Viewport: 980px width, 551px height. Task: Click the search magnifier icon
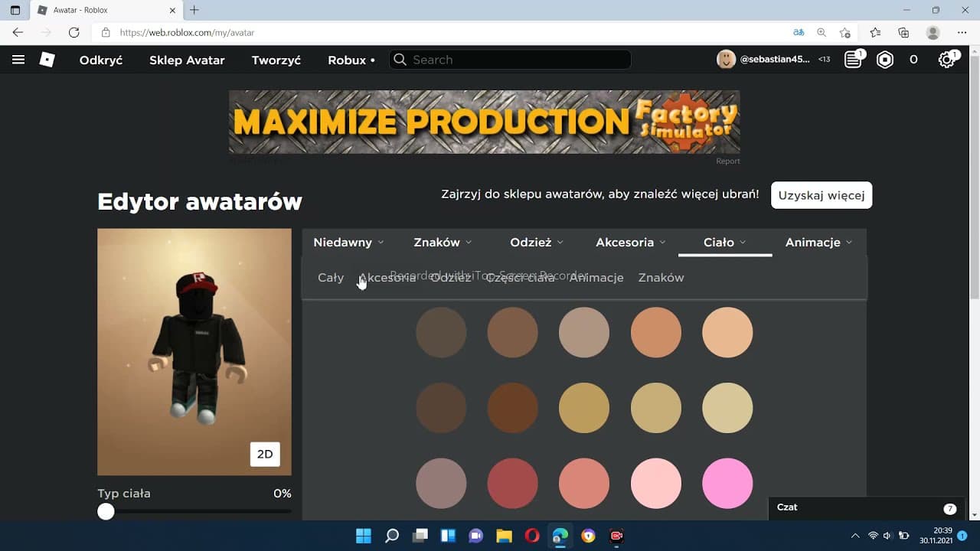400,60
